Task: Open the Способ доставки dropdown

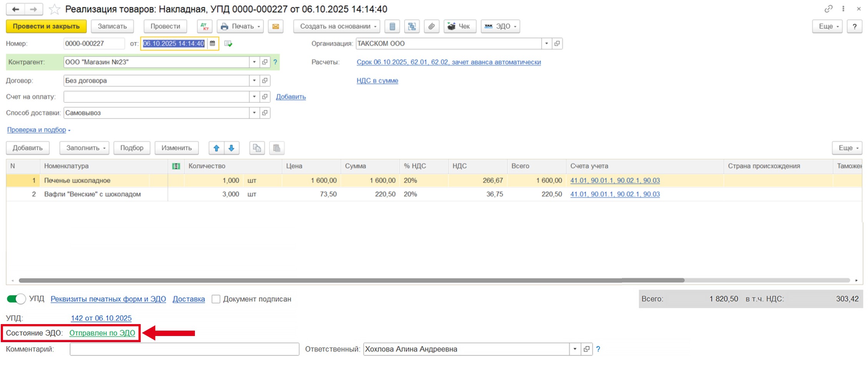Action: 254,113
